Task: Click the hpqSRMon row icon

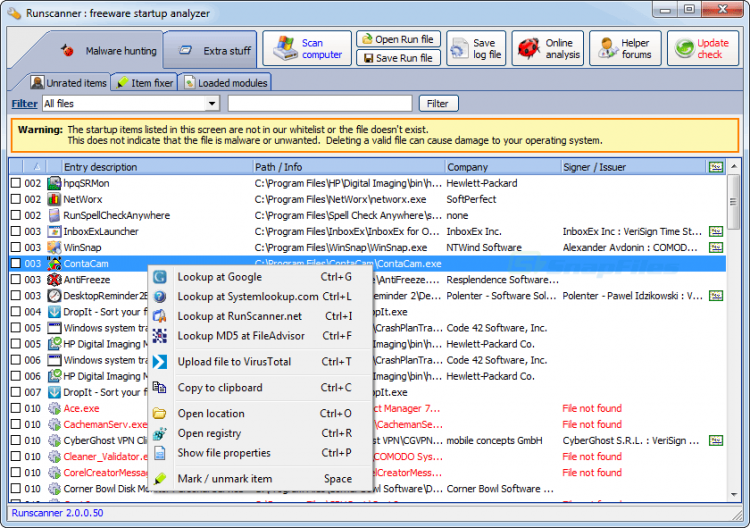Action: pos(54,183)
